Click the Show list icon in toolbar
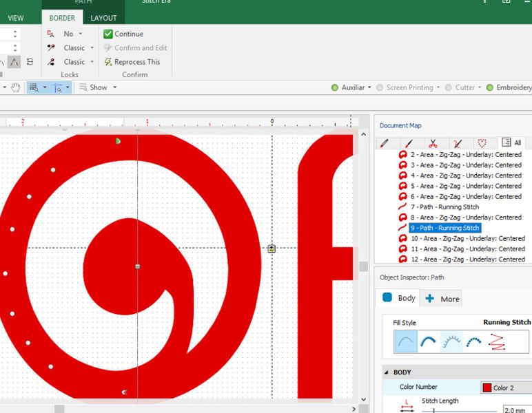 pos(83,87)
